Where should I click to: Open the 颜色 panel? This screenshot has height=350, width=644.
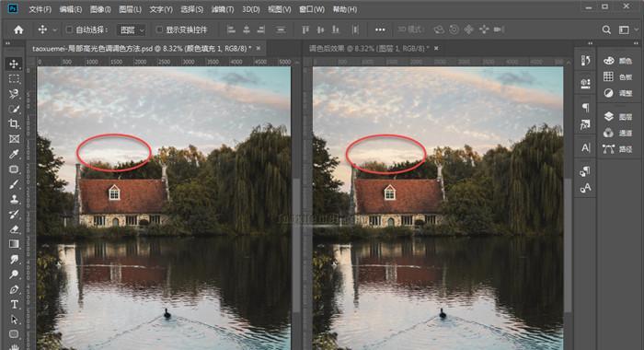click(x=617, y=61)
